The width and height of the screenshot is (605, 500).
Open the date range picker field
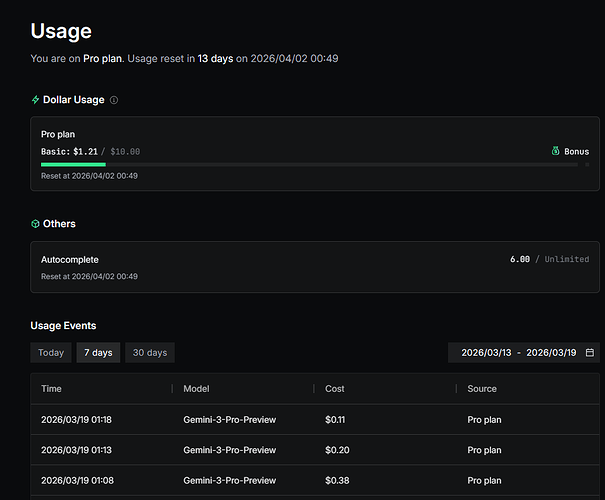(x=523, y=353)
